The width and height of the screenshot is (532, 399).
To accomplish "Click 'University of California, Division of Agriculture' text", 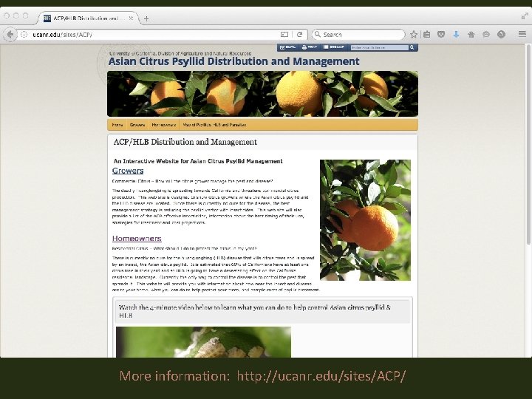I will [180, 54].
